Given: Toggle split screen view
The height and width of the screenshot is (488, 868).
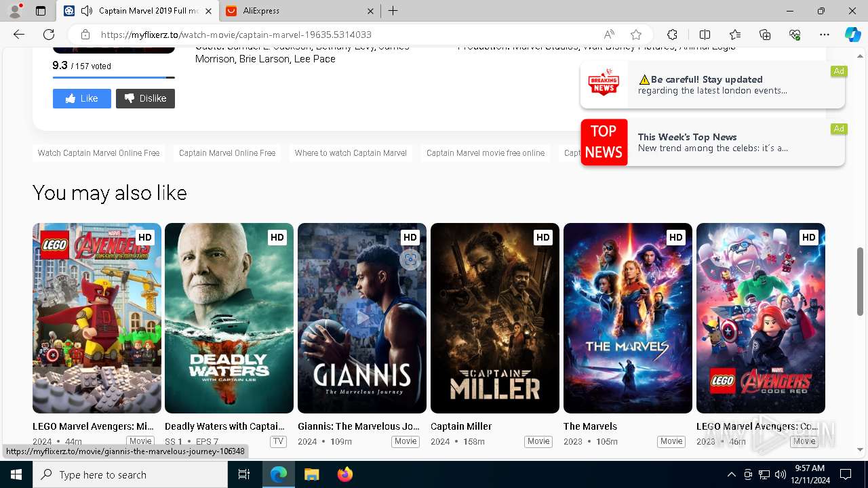Looking at the screenshot, I should click(x=705, y=35).
